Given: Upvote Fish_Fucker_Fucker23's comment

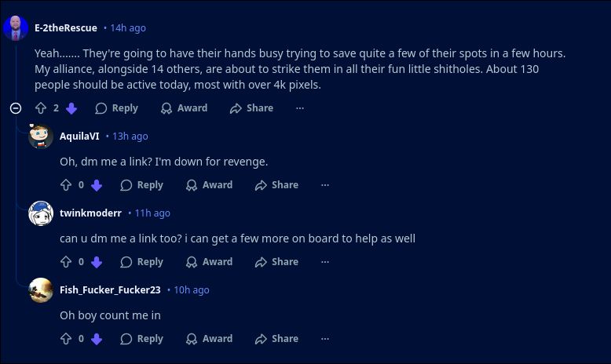Looking at the screenshot, I should point(66,339).
